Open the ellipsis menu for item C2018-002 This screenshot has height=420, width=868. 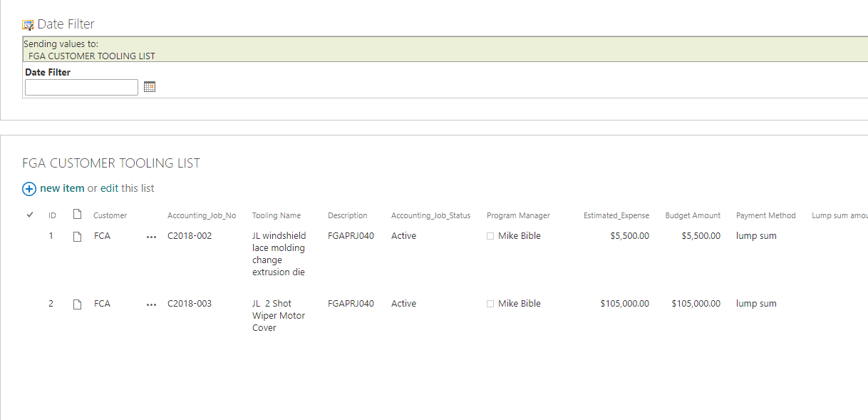point(151,236)
